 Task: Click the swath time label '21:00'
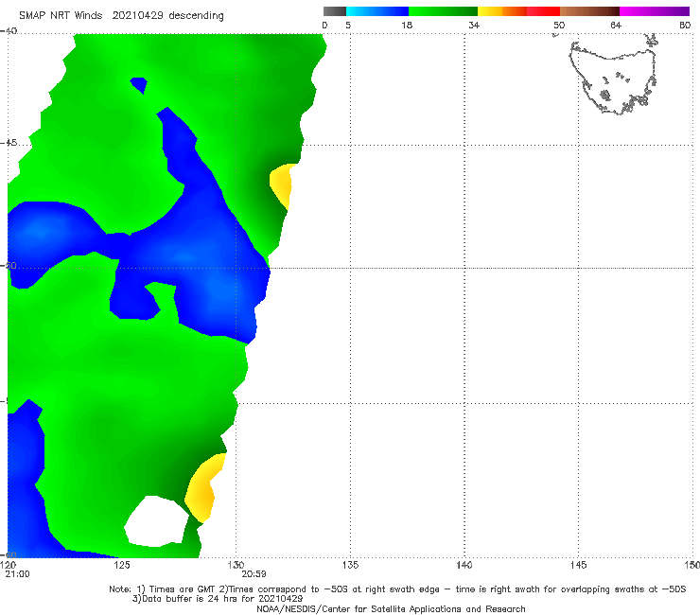tap(17, 574)
